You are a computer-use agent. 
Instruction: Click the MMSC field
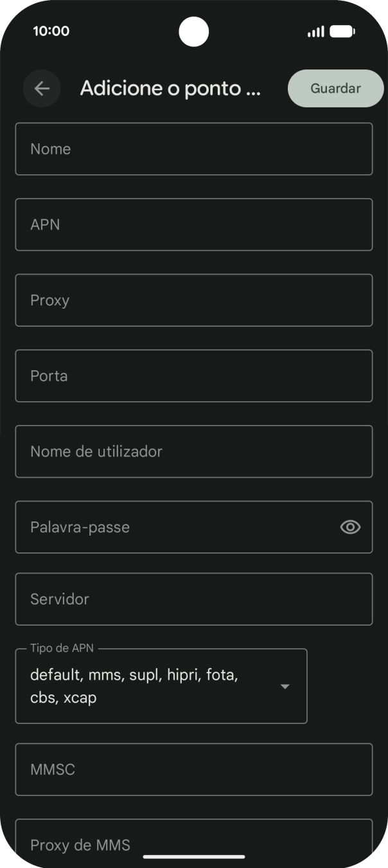click(x=193, y=770)
